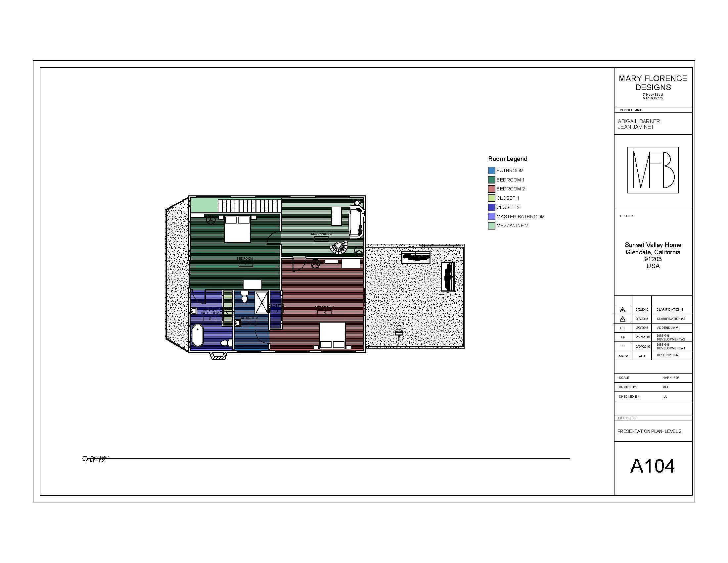Click the 'DESCRIPTION' column header
The image size is (728, 563).
point(668,355)
